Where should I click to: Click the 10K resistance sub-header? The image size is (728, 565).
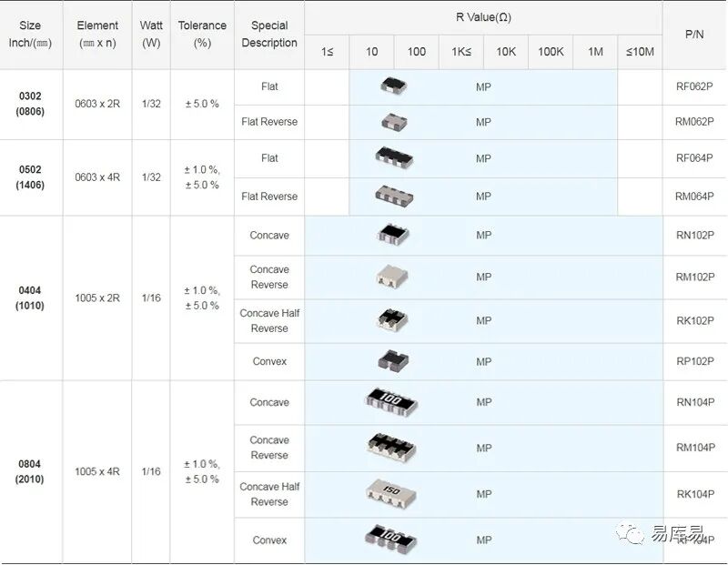(506, 52)
